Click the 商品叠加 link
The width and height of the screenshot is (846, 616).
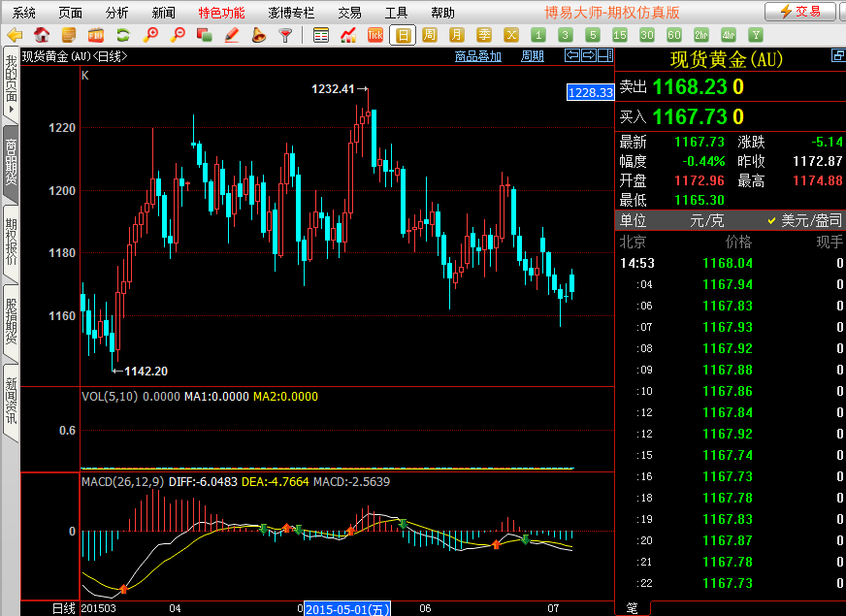[478, 56]
